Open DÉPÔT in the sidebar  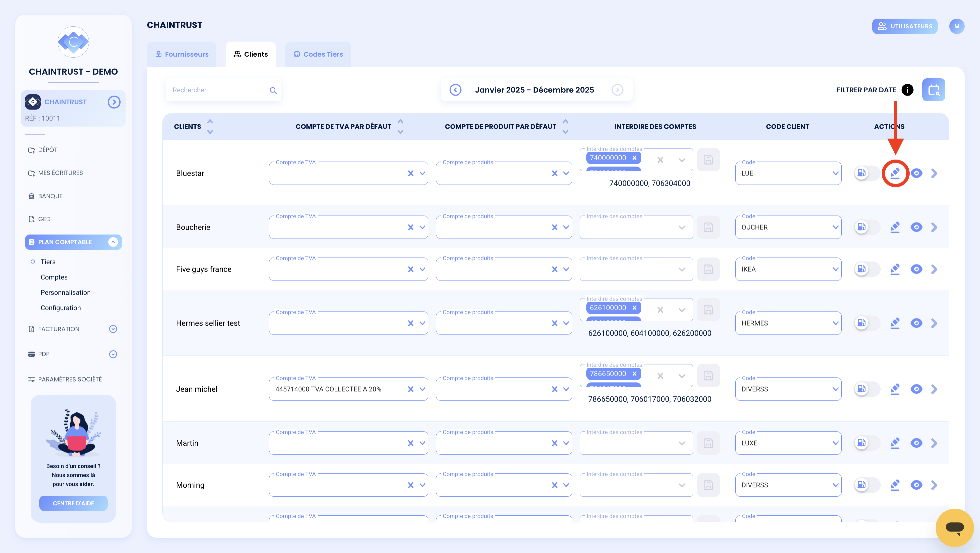(43, 150)
